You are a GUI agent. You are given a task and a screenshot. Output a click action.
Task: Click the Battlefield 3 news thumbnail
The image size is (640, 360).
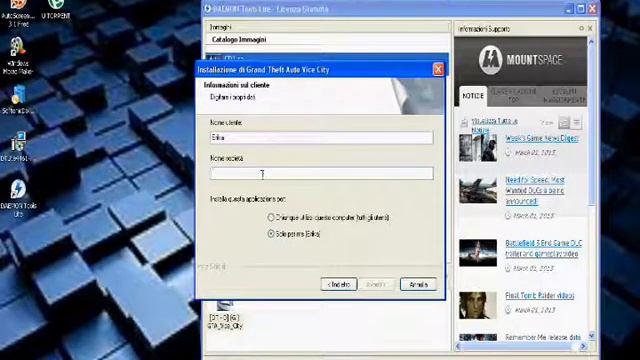(478, 253)
